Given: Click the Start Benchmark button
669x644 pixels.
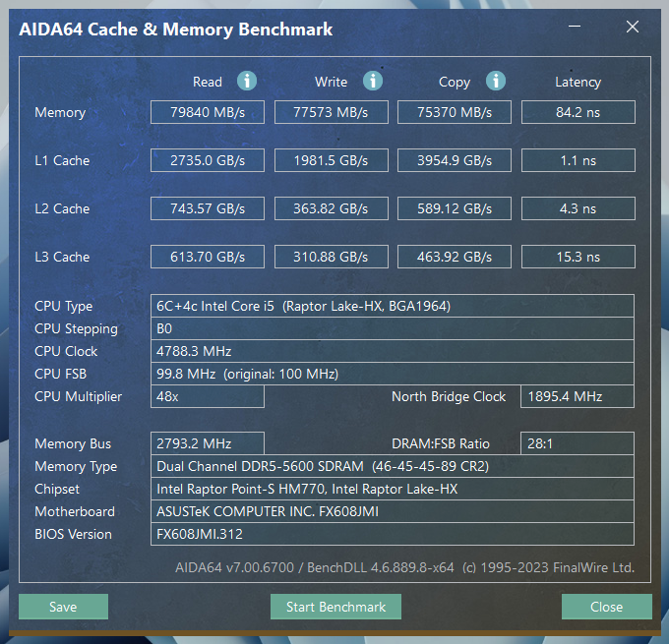Looking at the screenshot, I should click(x=335, y=607).
